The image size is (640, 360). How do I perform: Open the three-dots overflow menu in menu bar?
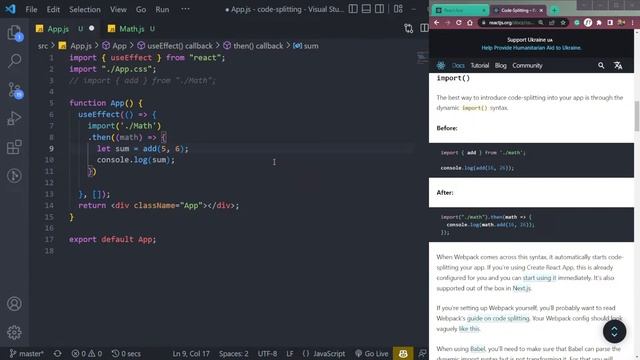(185, 9)
